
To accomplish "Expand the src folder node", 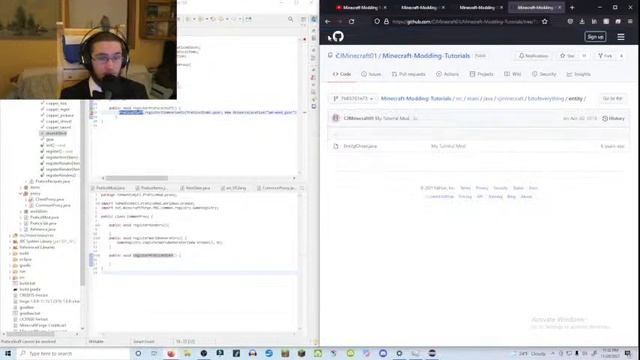I will (x=10, y=278).
